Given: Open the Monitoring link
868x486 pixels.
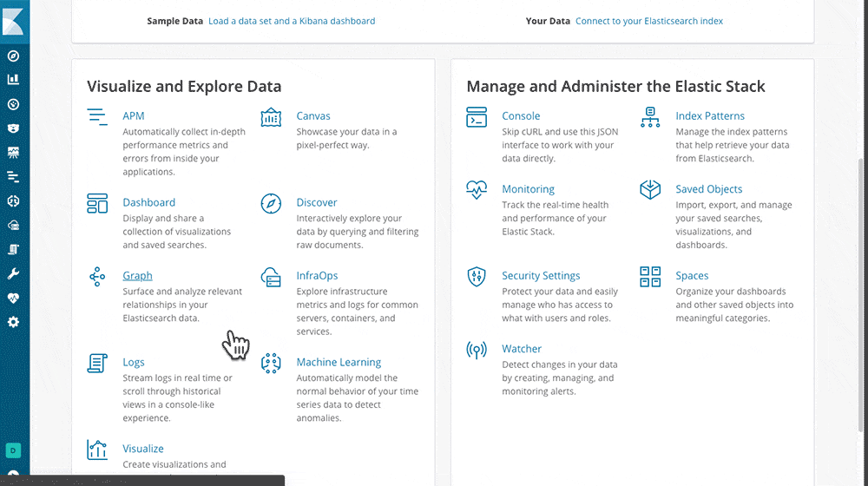Looking at the screenshot, I should point(528,188).
